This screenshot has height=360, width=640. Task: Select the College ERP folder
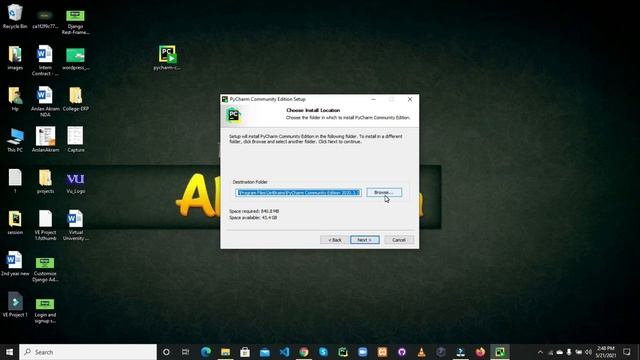click(x=76, y=99)
